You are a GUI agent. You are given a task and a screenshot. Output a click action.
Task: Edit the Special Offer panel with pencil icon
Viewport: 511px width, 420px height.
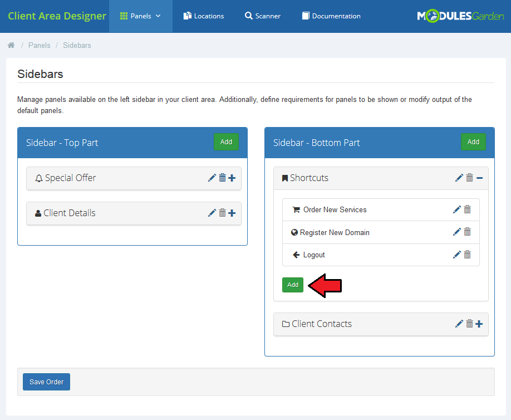coord(212,178)
